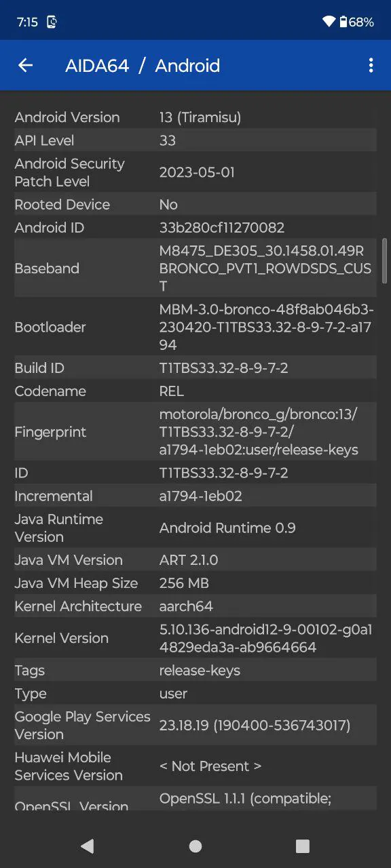Tap the back arrow in the header
This screenshot has height=868, width=391.
pyautogui.click(x=25, y=65)
